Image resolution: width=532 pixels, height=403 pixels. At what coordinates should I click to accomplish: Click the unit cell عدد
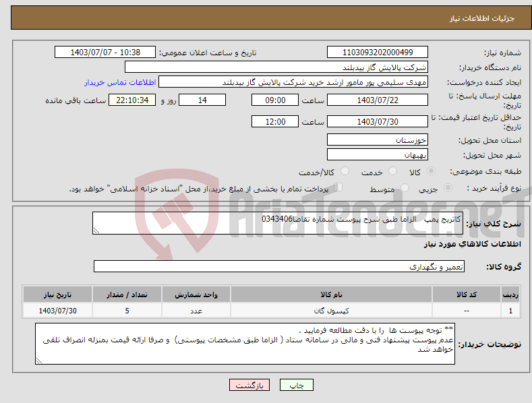[x=196, y=311]
